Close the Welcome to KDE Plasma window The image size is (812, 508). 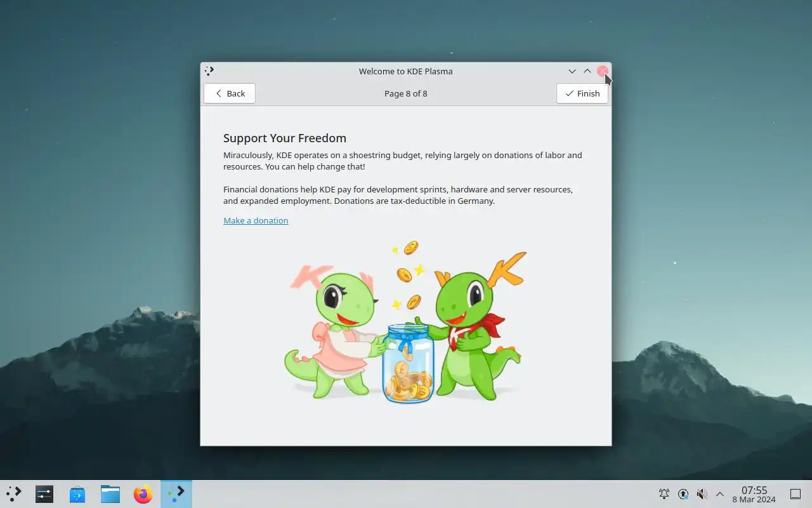pos(603,71)
